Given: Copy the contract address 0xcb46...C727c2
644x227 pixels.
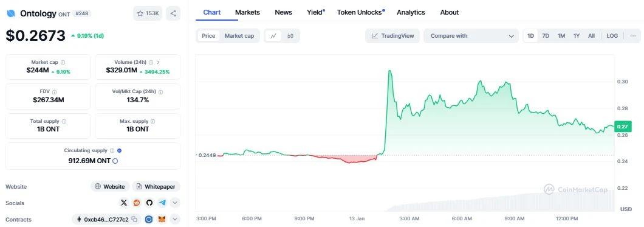Looking at the screenshot, I should pos(134,219).
